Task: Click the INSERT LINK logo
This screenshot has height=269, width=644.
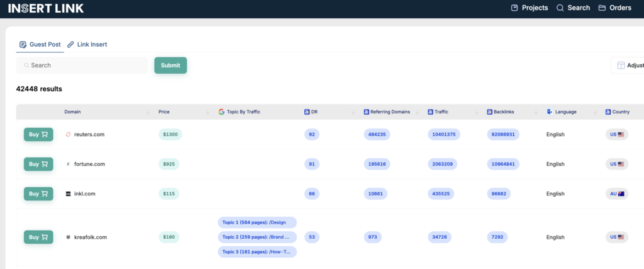Action: pyautogui.click(x=46, y=8)
